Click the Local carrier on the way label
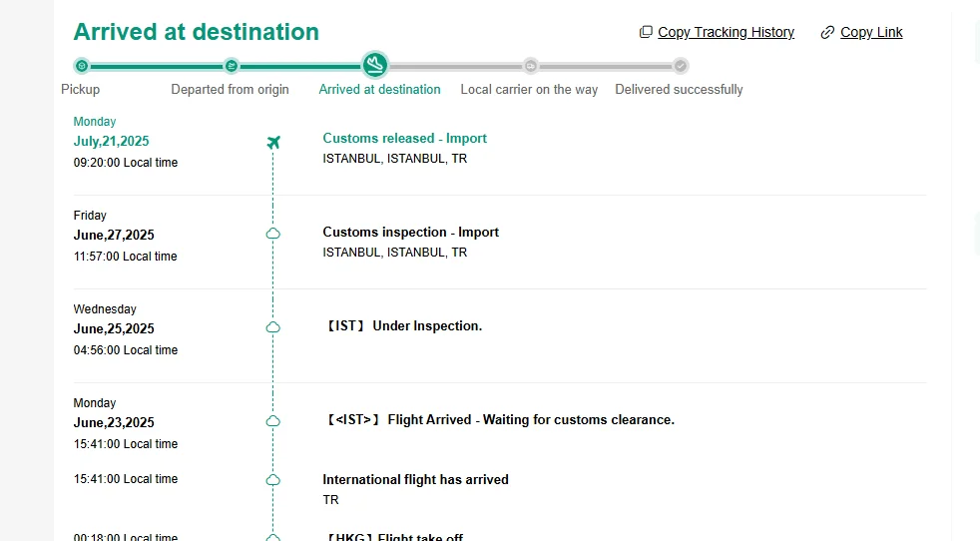 pos(529,89)
